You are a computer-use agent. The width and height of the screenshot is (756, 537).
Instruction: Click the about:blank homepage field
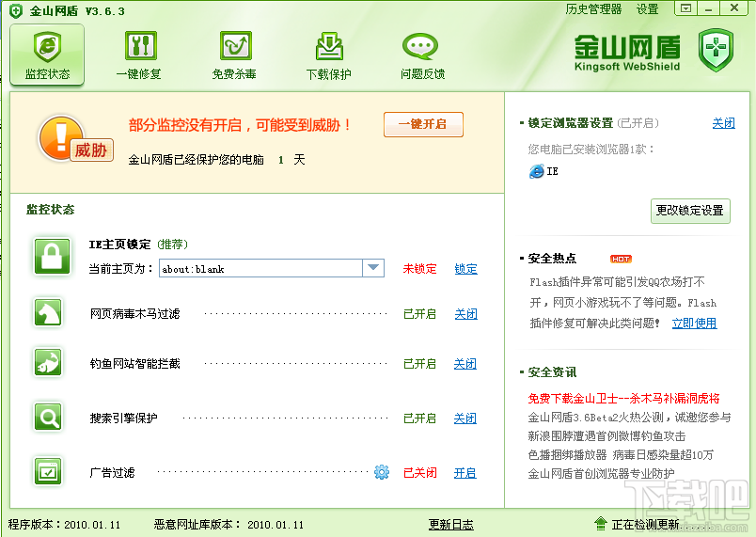pyautogui.click(x=260, y=269)
